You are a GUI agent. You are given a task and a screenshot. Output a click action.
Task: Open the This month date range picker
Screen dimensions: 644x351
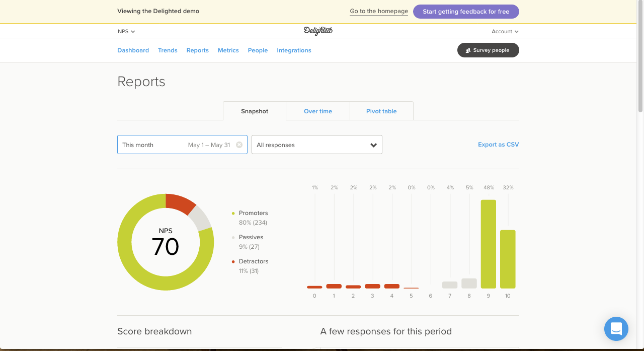tap(182, 145)
